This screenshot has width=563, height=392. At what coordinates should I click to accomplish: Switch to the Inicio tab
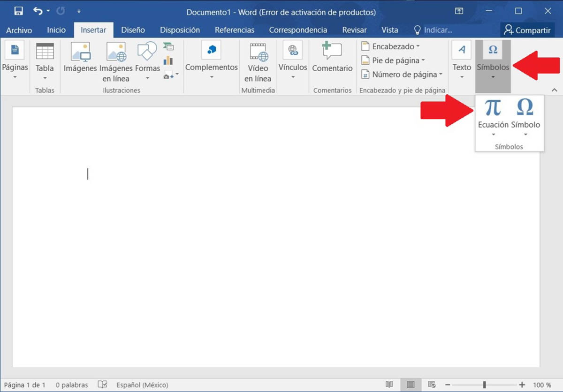coord(56,30)
